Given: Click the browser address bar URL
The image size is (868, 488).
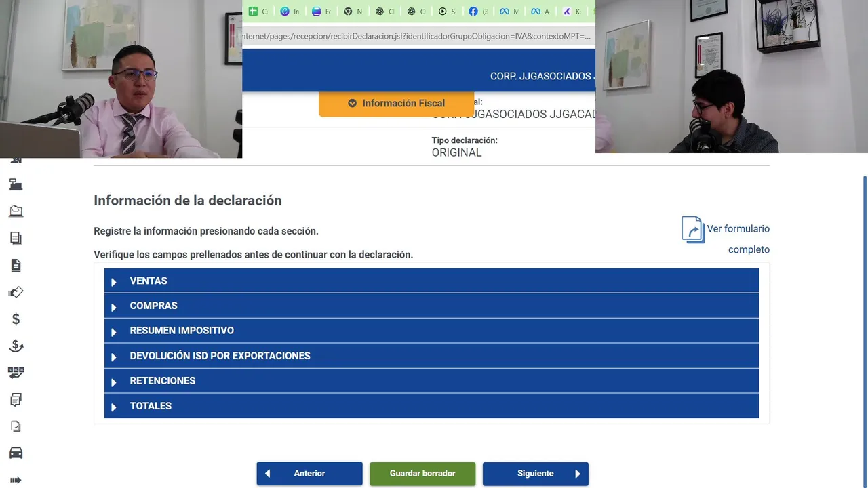Looking at the screenshot, I should [x=417, y=36].
